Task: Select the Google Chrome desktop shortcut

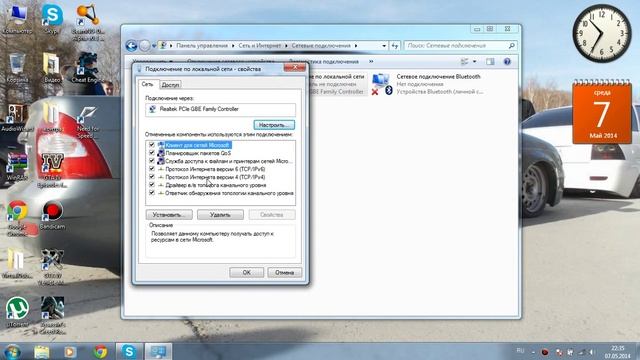Action: (x=17, y=218)
